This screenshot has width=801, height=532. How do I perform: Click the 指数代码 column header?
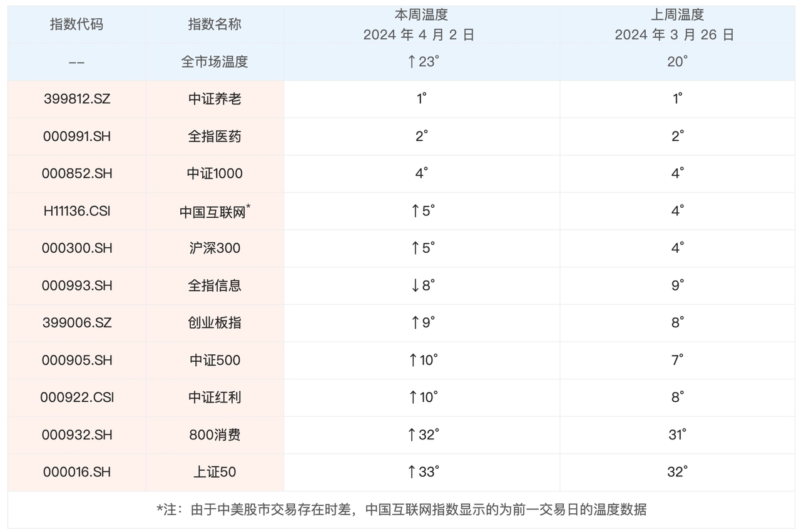76,24
